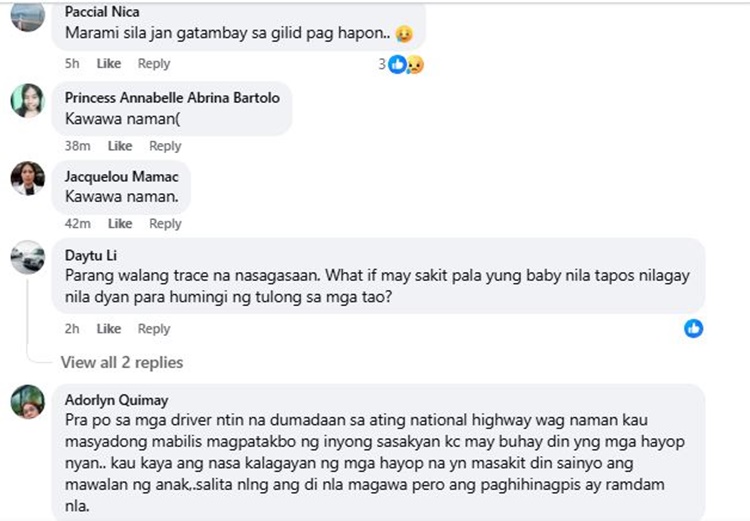
Task: Expand View all 2 replies
Action: (122, 362)
